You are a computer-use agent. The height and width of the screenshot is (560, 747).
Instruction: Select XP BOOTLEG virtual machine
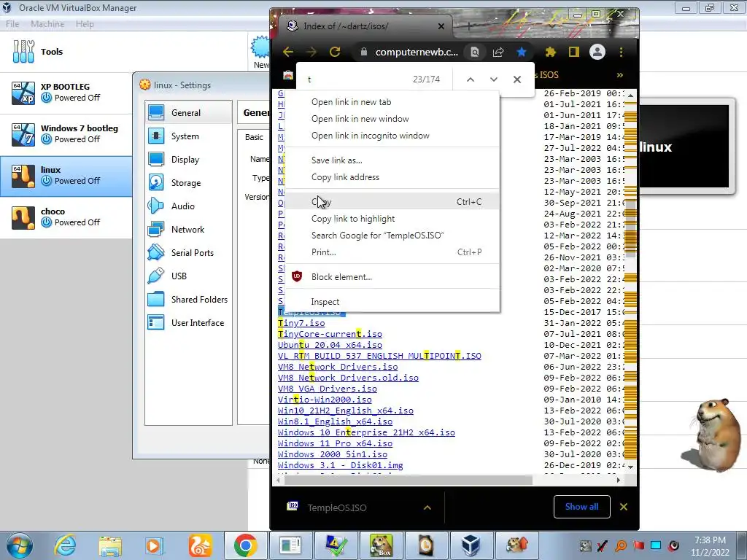click(66, 93)
